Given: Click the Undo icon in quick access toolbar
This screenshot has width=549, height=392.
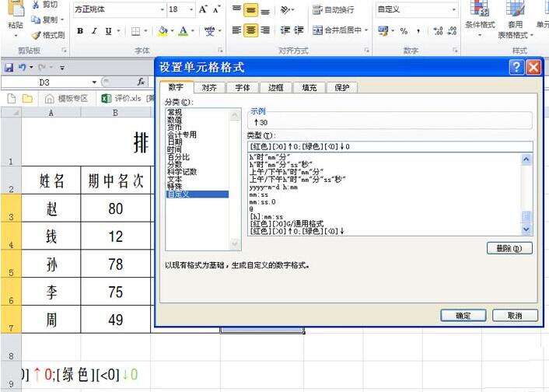Looking at the screenshot, I should point(23,68).
